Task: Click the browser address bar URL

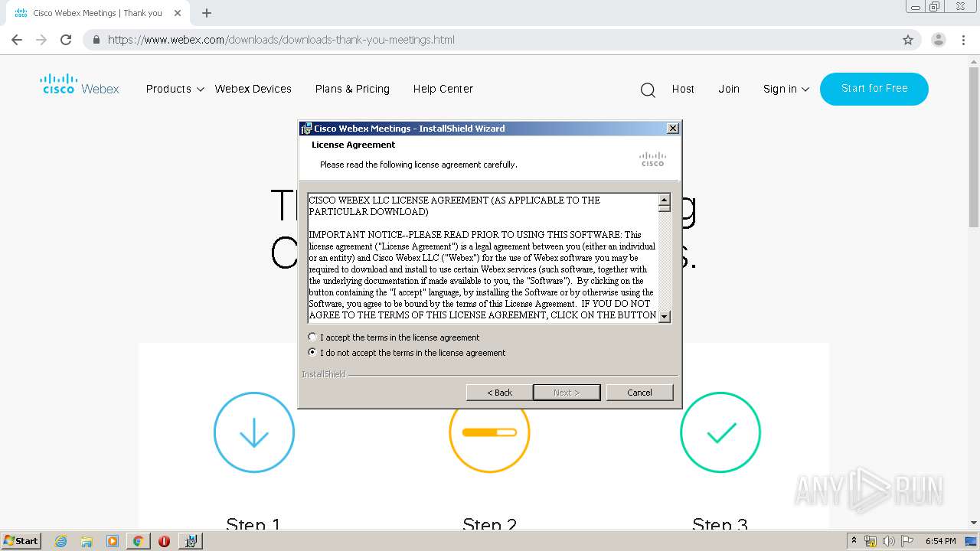Action: (x=281, y=40)
